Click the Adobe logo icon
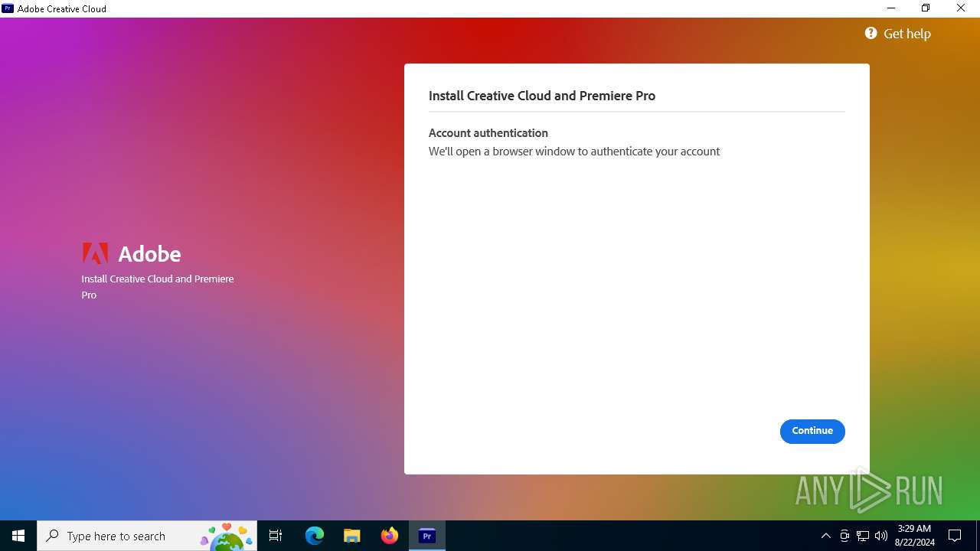Screen dimensions: 980x551 pos(95,253)
